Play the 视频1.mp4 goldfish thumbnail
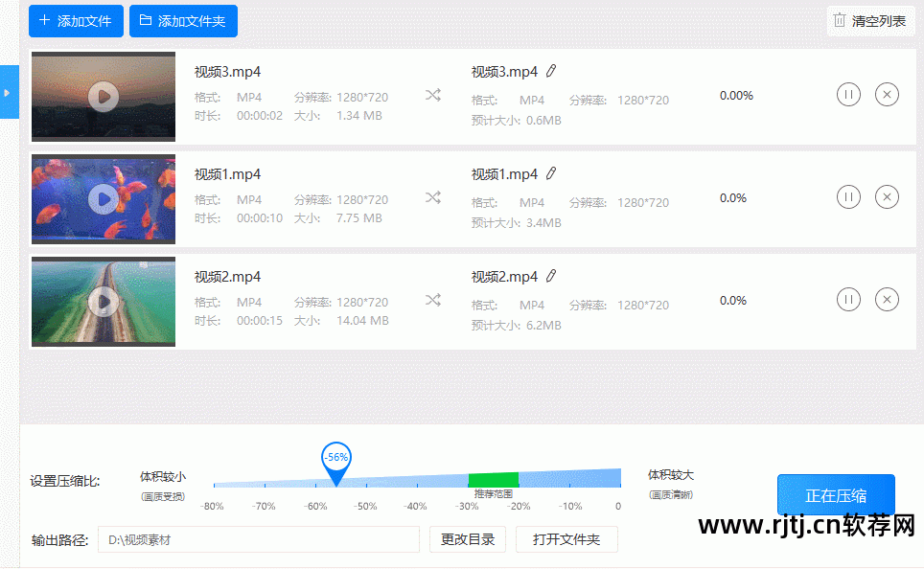This screenshot has width=924, height=569. point(104,198)
